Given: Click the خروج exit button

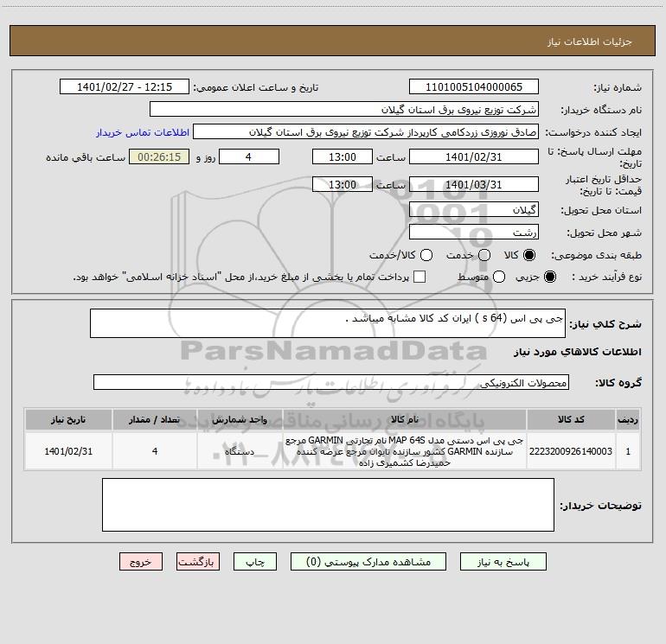Looking at the screenshot, I should [141, 562].
